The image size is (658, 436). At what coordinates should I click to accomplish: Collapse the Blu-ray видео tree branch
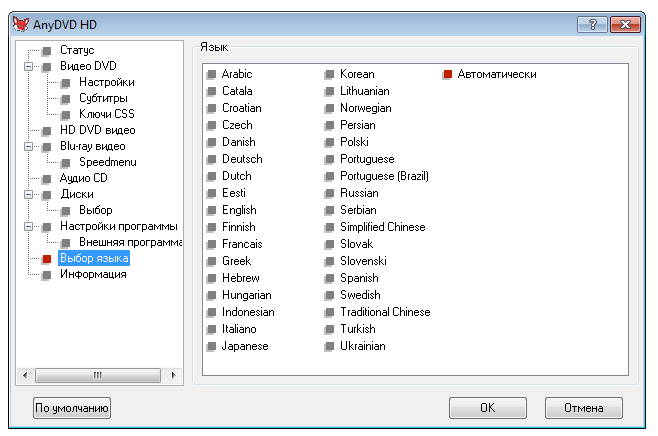coord(28,146)
